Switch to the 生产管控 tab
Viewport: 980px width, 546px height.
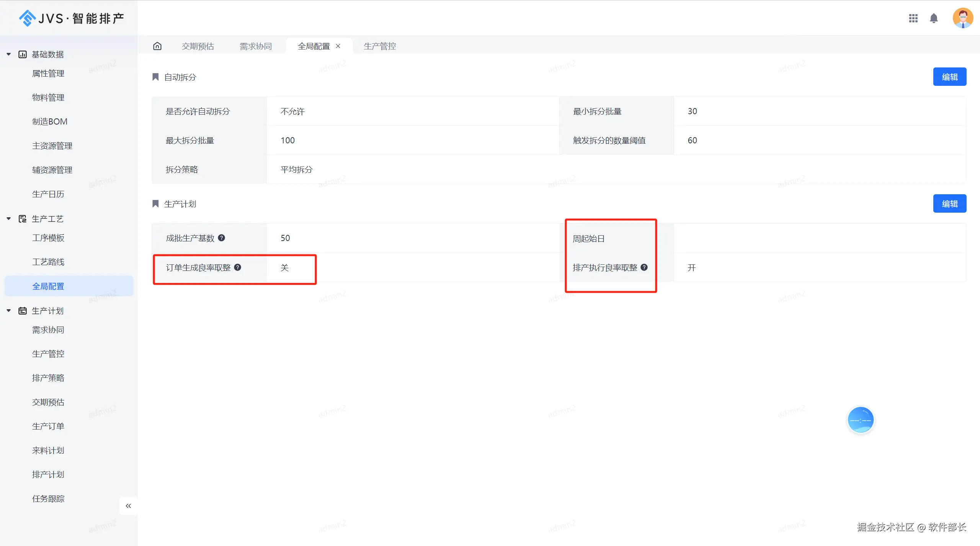pos(379,46)
